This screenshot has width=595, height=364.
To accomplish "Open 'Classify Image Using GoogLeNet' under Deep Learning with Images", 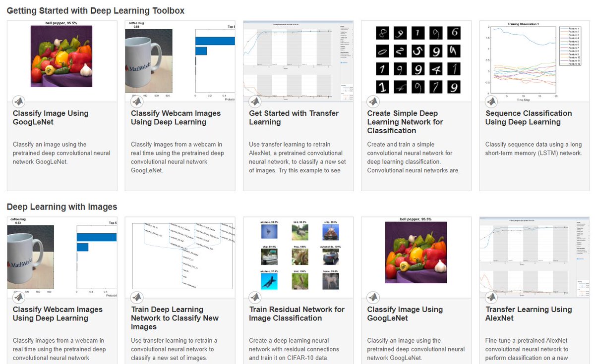I will tap(405, 314).
